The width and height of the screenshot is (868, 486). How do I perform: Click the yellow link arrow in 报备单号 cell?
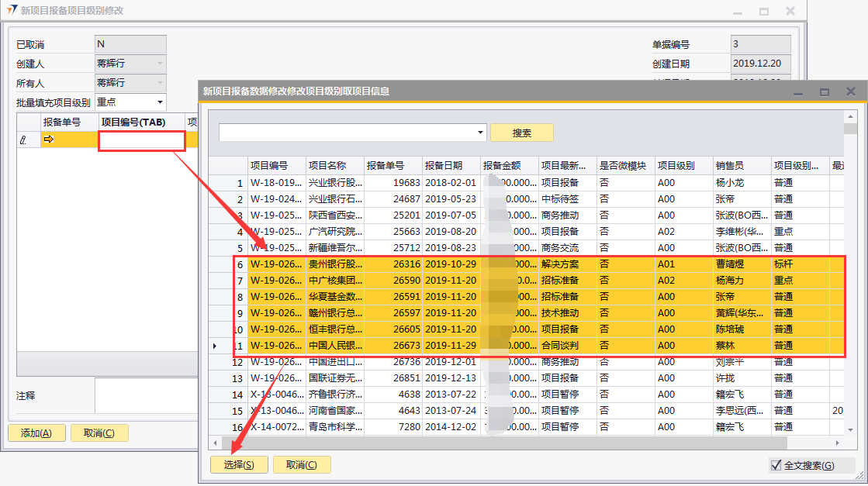click(48, 140)
